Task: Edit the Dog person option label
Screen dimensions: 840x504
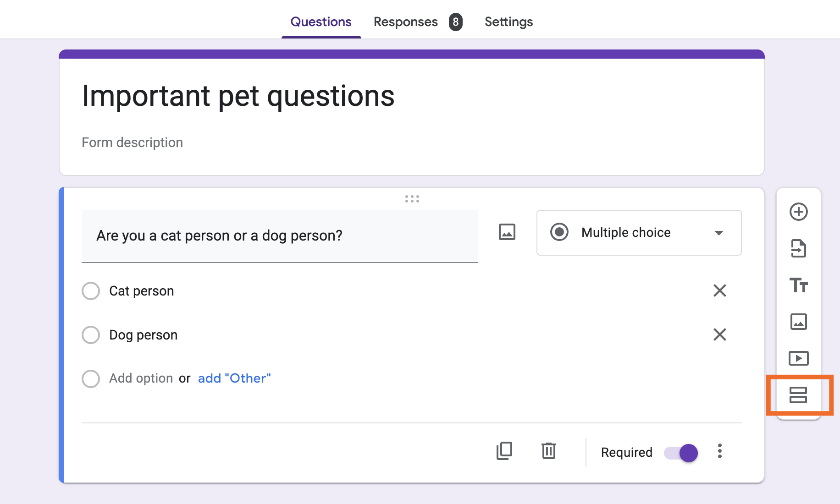Action: coord(143,335)
